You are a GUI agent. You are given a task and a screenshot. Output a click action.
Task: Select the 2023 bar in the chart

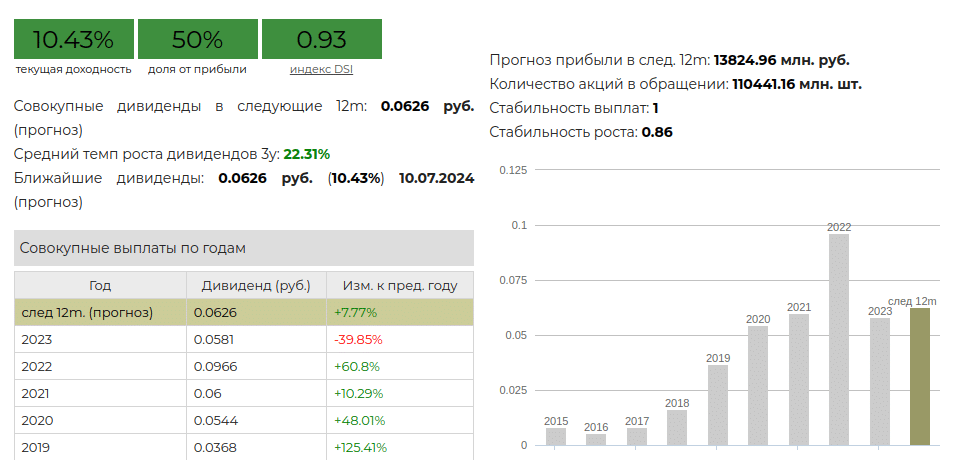pos(880,382)
